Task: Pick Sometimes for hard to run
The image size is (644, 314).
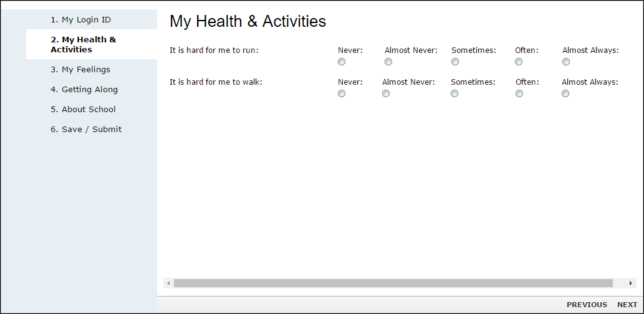Action: point(455,62)
